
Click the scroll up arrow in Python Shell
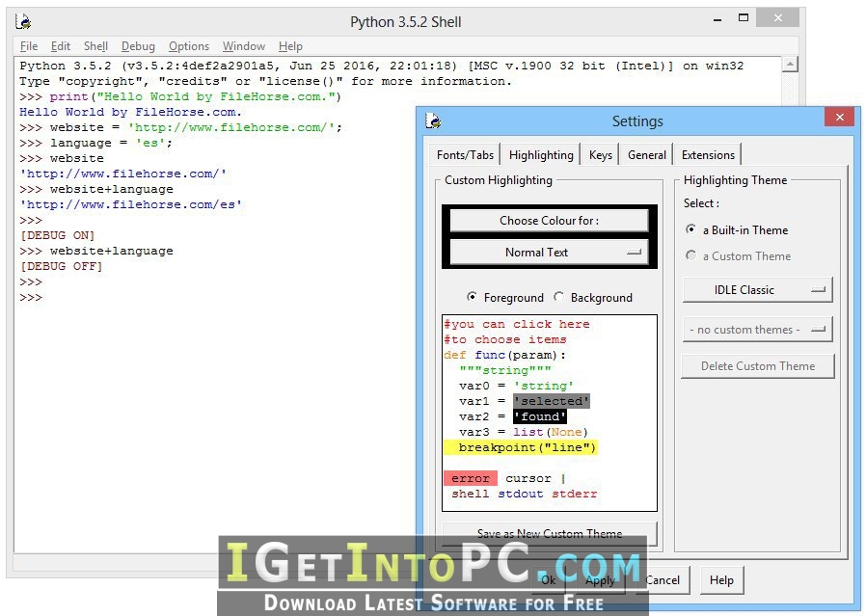(790, 64)
